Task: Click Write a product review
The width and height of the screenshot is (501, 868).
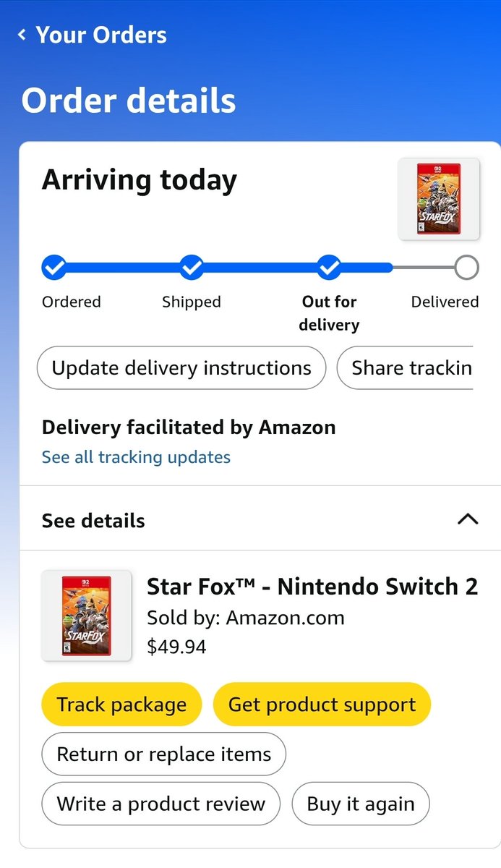Action: [161, 804]
